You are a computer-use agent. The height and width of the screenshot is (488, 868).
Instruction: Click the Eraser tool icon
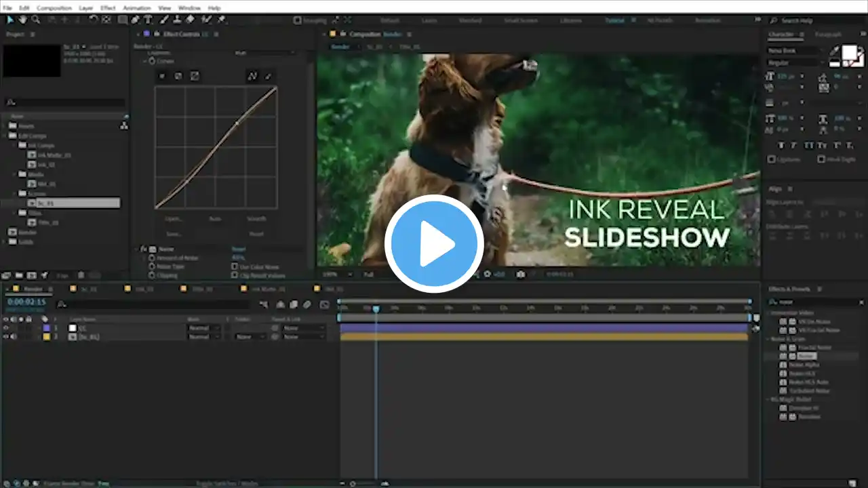[x=190, y=20]
